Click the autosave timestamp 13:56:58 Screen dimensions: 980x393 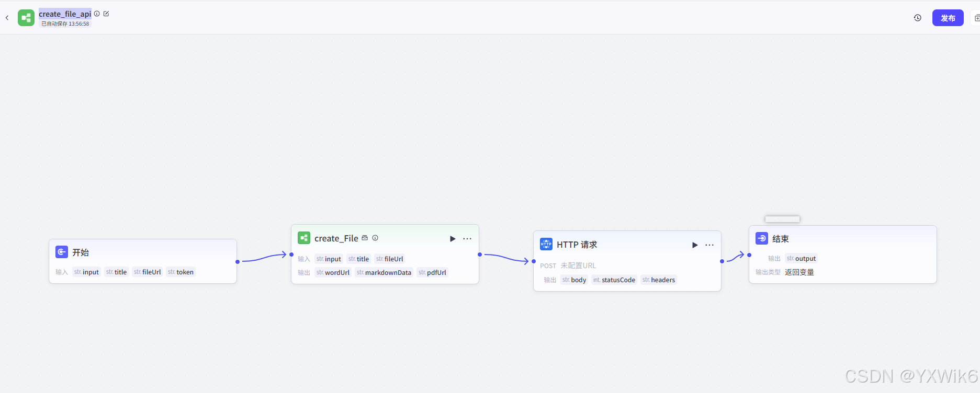78,24
